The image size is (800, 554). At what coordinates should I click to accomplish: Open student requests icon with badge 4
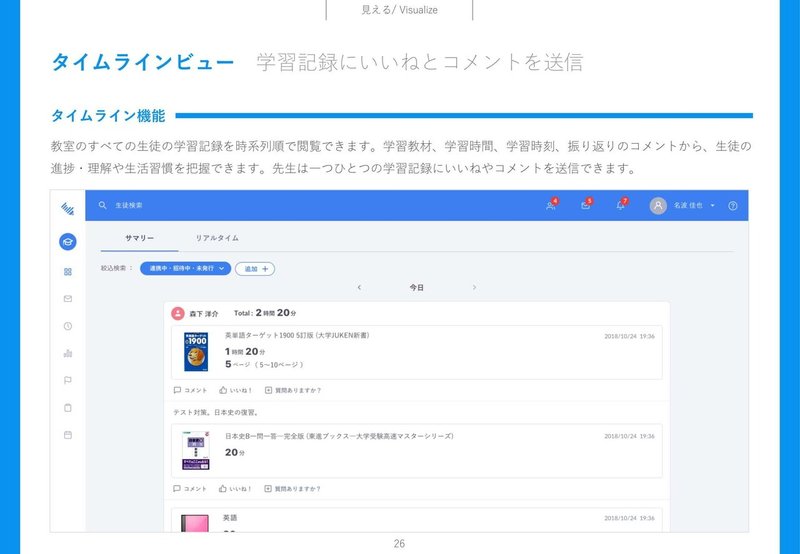pos(552,205)
